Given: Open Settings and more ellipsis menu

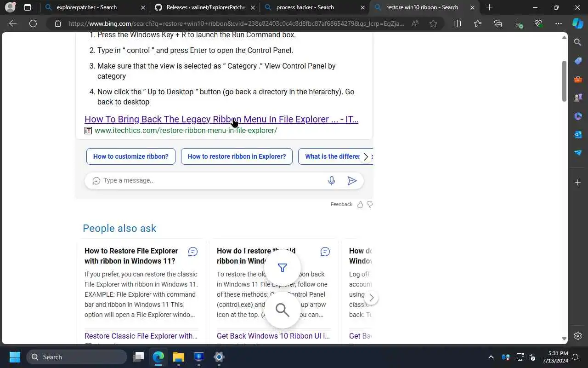Looking at the screenshot, I should [x=559, y=23].
